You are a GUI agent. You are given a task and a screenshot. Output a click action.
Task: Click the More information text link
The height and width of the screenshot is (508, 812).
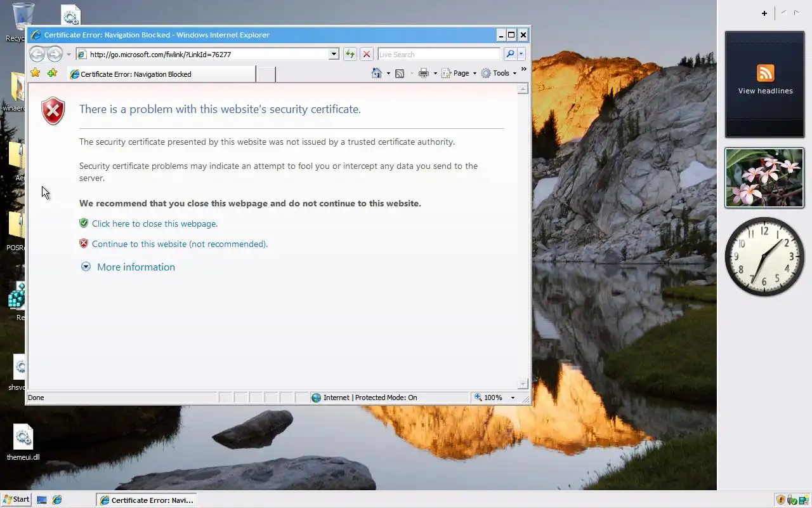point(136,267)
